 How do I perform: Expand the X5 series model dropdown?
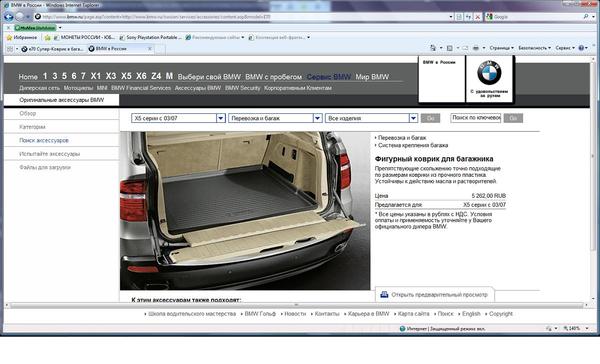coord(221,118)
